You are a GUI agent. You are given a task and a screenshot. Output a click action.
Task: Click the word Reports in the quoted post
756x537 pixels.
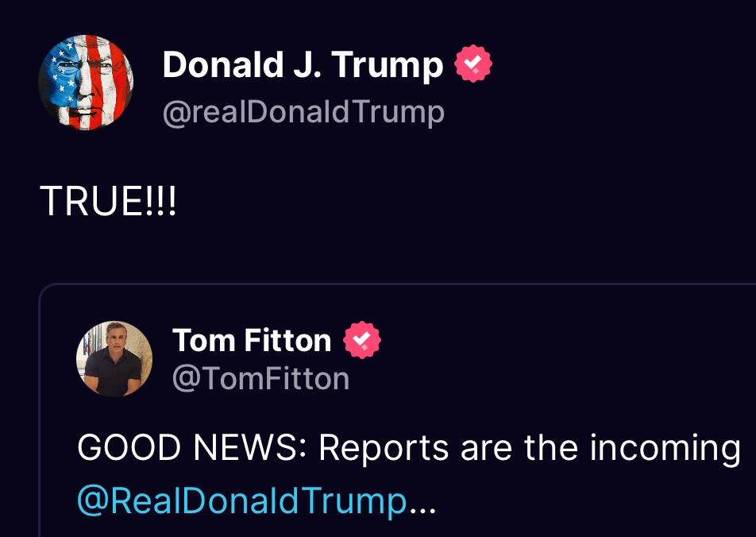[x=383, y=449]
